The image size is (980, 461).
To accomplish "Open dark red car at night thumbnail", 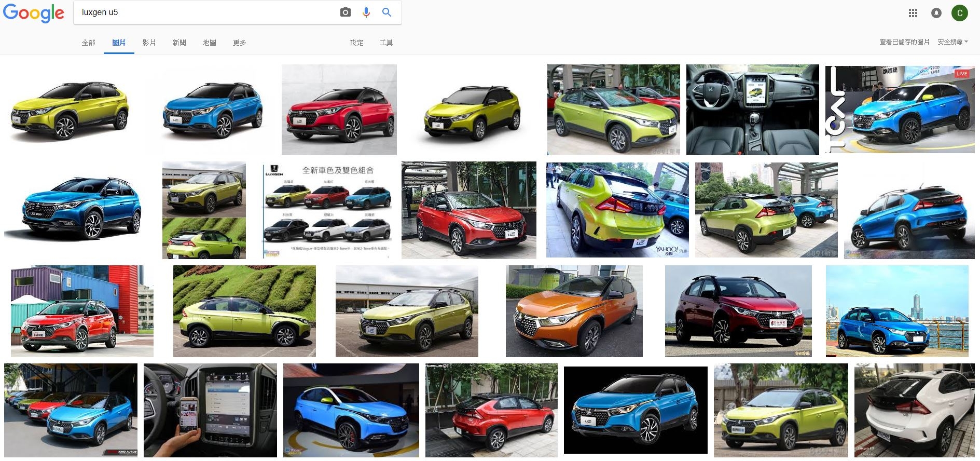I will point(738,311).
